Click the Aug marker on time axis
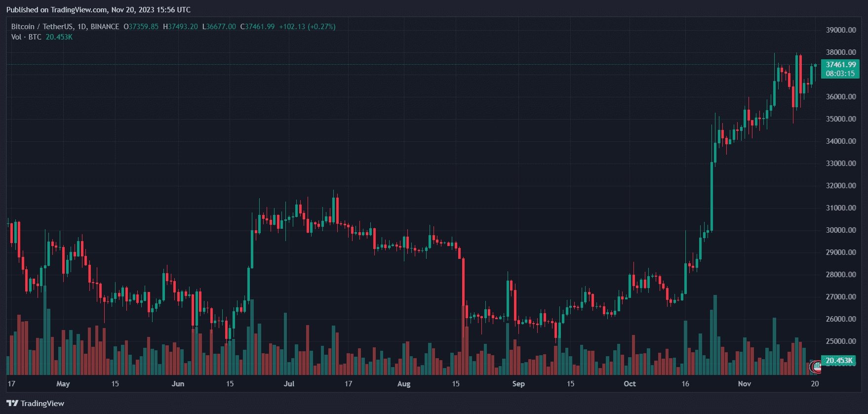The image size is (868, 414). (404, 384)
